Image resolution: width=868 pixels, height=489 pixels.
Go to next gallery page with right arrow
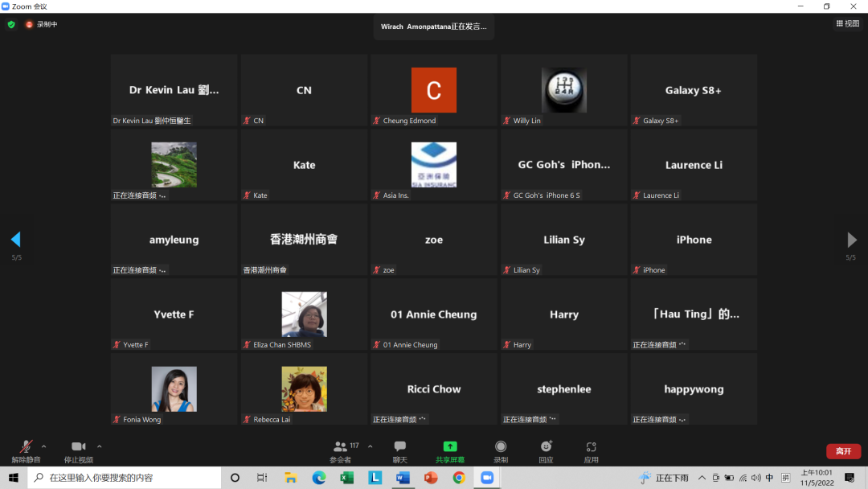point(852,240)
